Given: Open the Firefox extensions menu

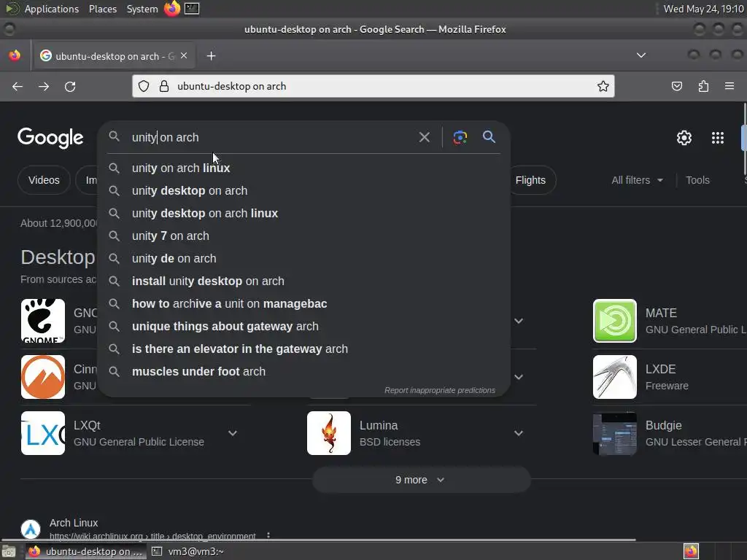Looking at the screenshot, I should coord(703,86).
